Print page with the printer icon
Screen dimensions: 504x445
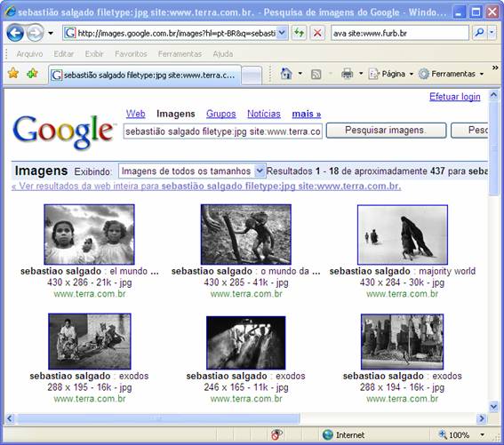(347, 74)
